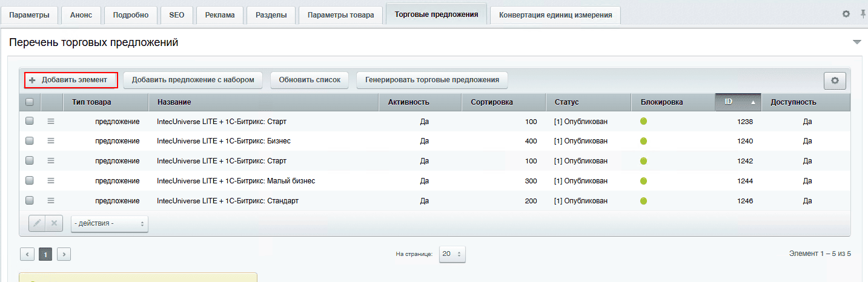Open the Параметры товара tab
This screenshot has height=282, width=868.
(x=340, y=15)
